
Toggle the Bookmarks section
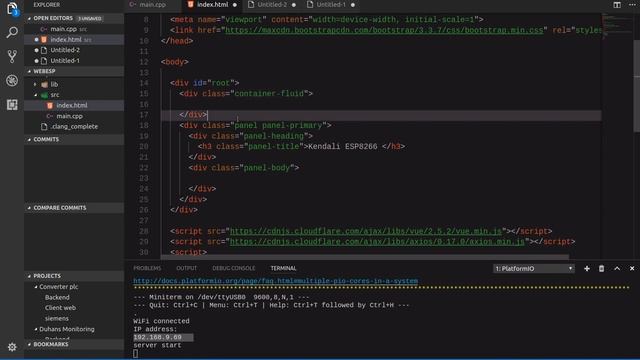(74, 344)
